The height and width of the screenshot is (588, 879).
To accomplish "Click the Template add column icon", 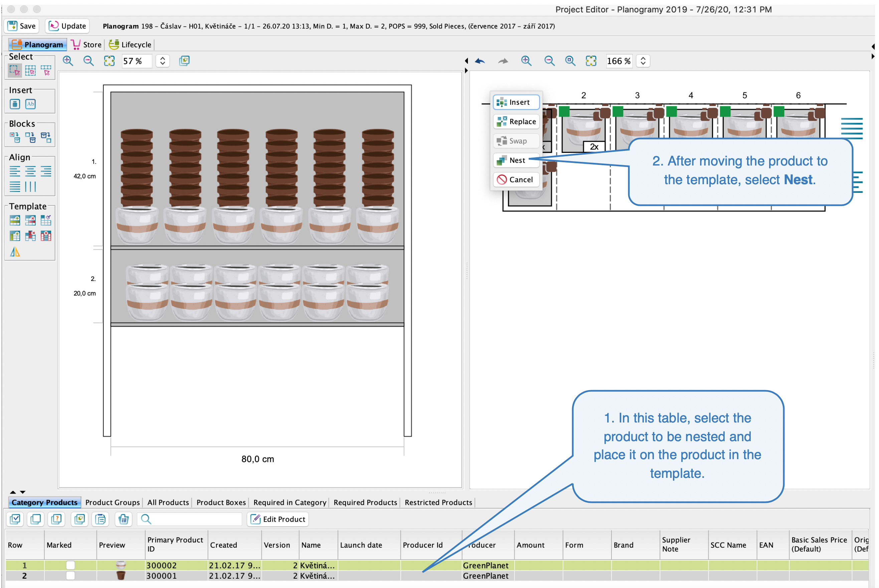I will click(x=15, y=236).
